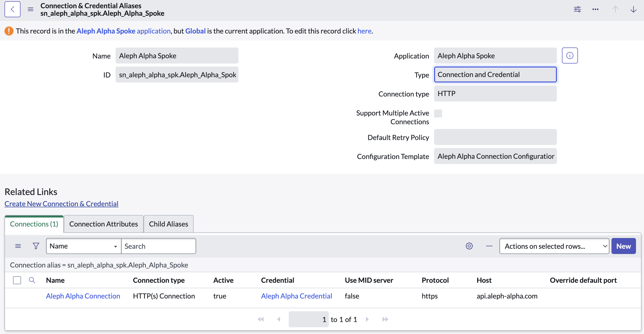
Task: Collapse the Connections list with minus icon
Action: (489, 246)
